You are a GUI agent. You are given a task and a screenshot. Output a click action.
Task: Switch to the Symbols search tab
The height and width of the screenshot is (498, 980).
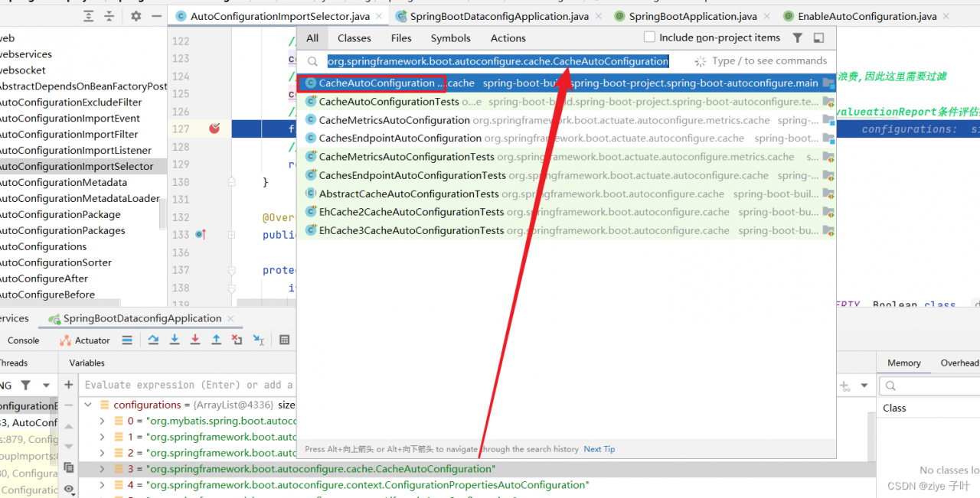click(451, 38)
